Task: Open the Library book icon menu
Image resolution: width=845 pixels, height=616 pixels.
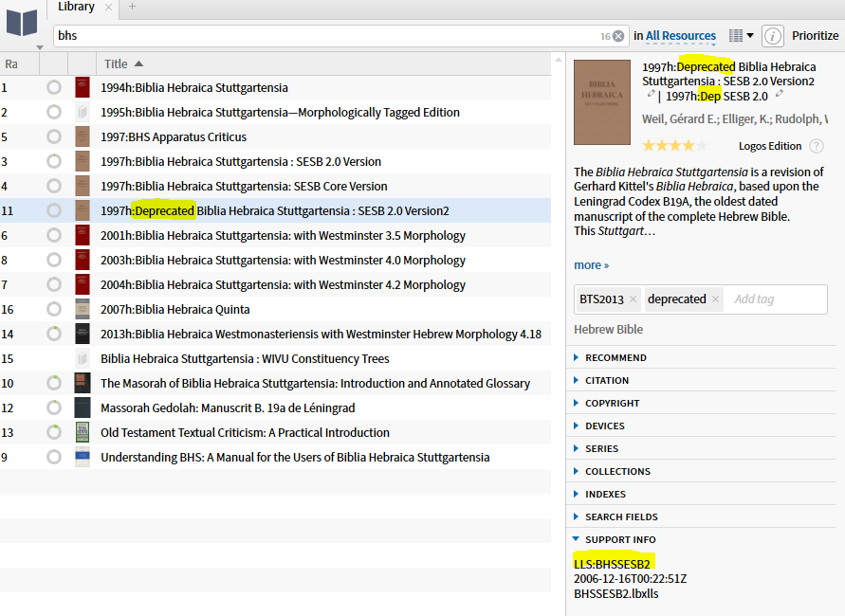Action: 22,25
